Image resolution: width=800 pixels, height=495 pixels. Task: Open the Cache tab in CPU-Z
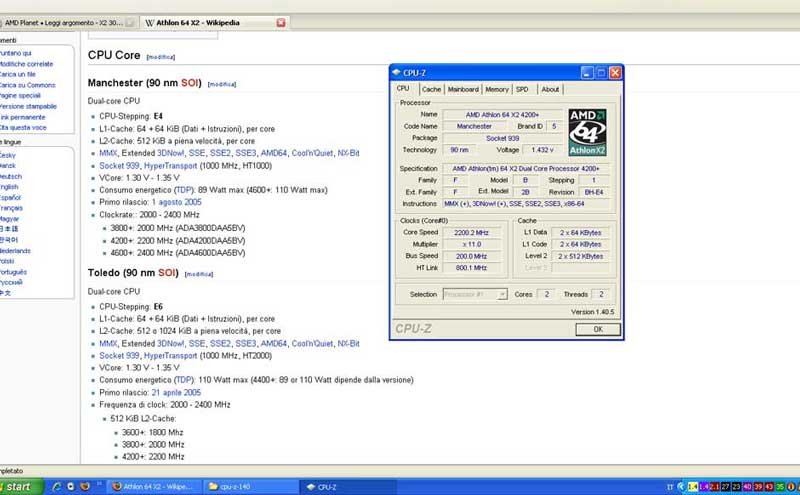pyautogui.click(x=431, y=89)
